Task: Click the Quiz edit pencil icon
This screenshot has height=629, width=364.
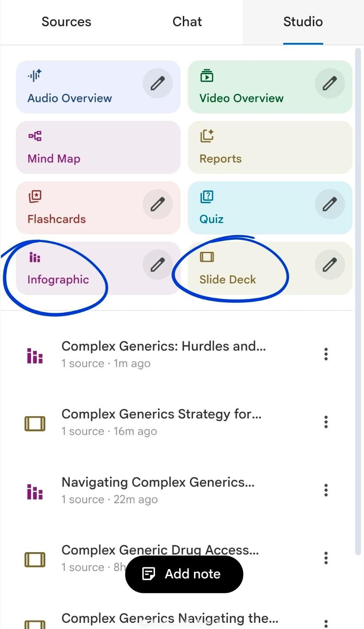Action: pyautogui.click(x=329, y=204)
